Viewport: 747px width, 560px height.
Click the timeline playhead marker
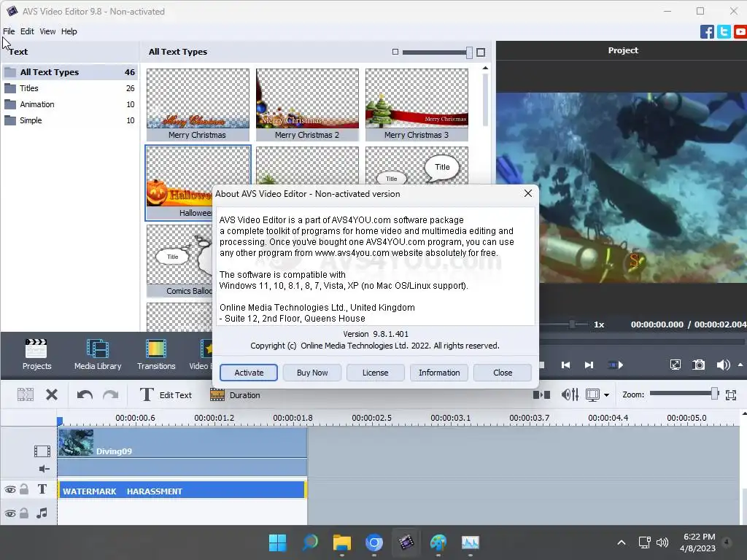click(x=60, y=421)
